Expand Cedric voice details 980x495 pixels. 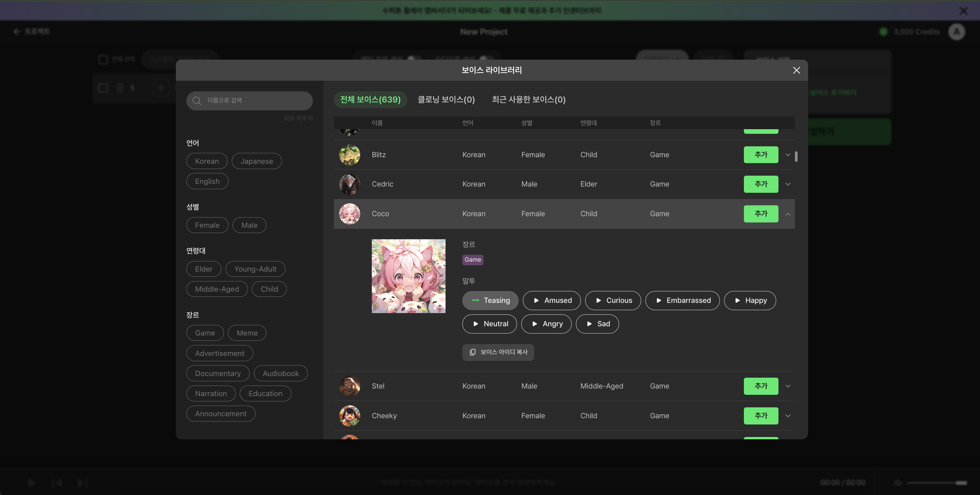pos(788,184)
